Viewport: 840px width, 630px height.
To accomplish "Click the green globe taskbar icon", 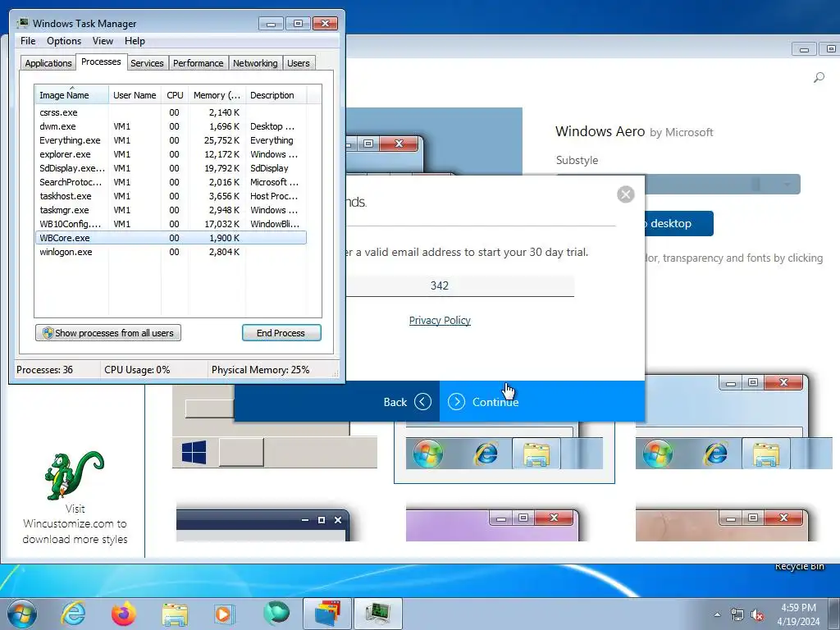I will 276,614.
